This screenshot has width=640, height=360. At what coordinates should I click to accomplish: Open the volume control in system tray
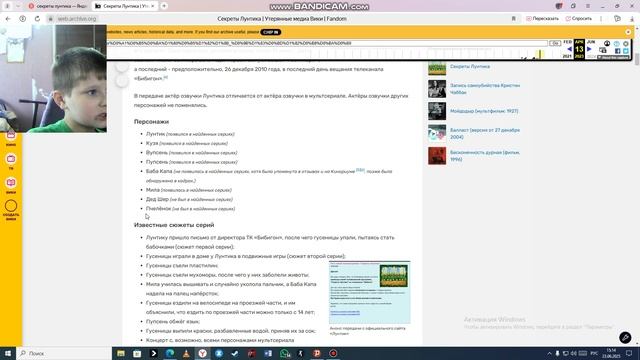(573, 353)
